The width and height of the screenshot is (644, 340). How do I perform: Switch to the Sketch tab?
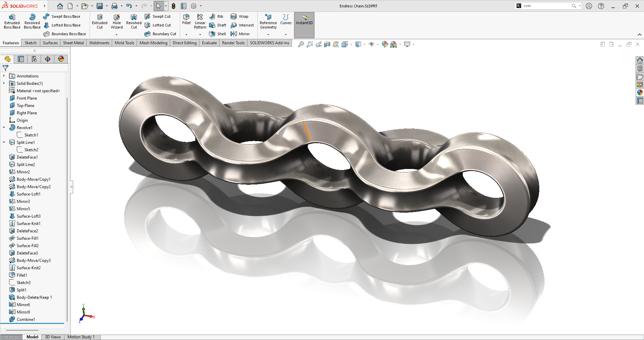pyautogui.click(x=31, y=43)
